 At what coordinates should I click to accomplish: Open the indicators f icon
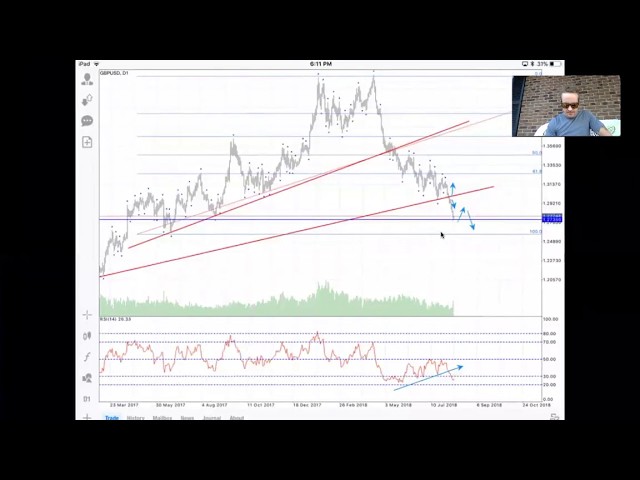[87, 357]
